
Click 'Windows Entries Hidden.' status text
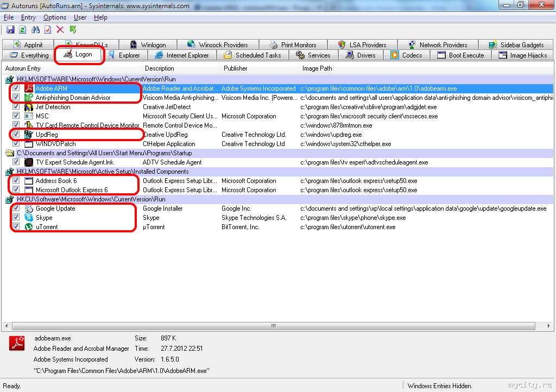440,385
